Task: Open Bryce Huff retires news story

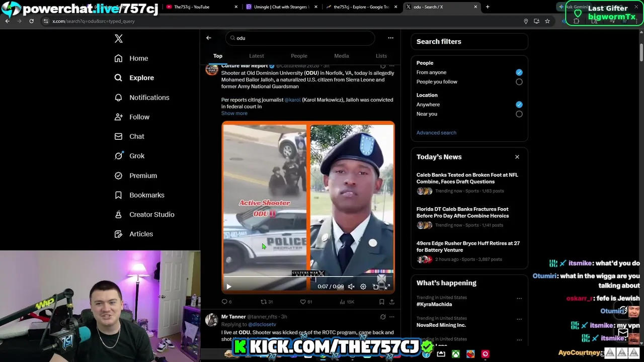Action: point(468,246)
